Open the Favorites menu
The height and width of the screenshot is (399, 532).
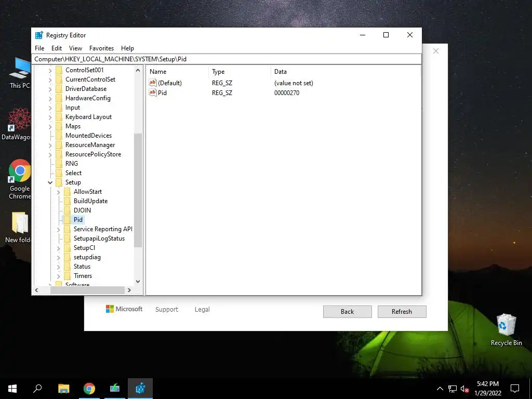click(x=101, y=48)
